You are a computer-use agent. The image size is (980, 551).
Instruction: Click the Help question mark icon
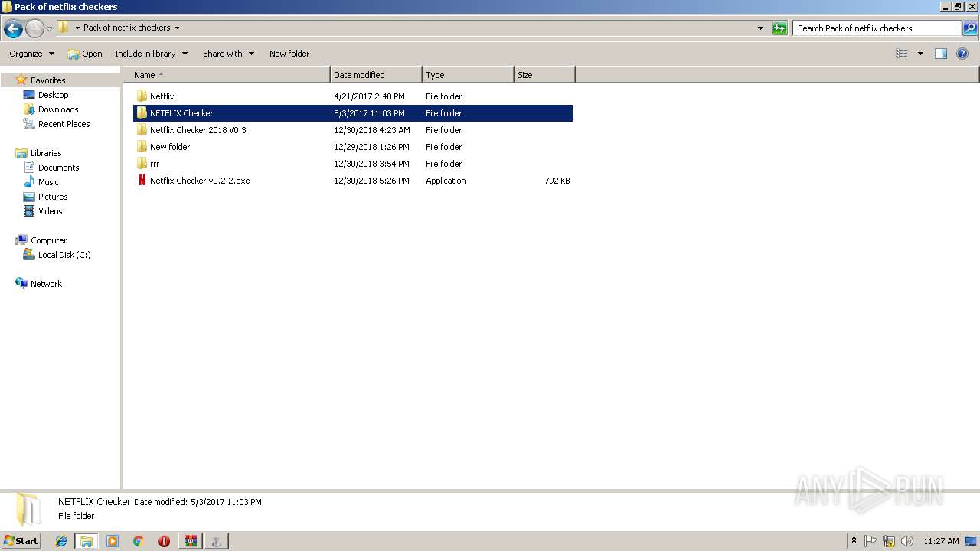(963, 54)
